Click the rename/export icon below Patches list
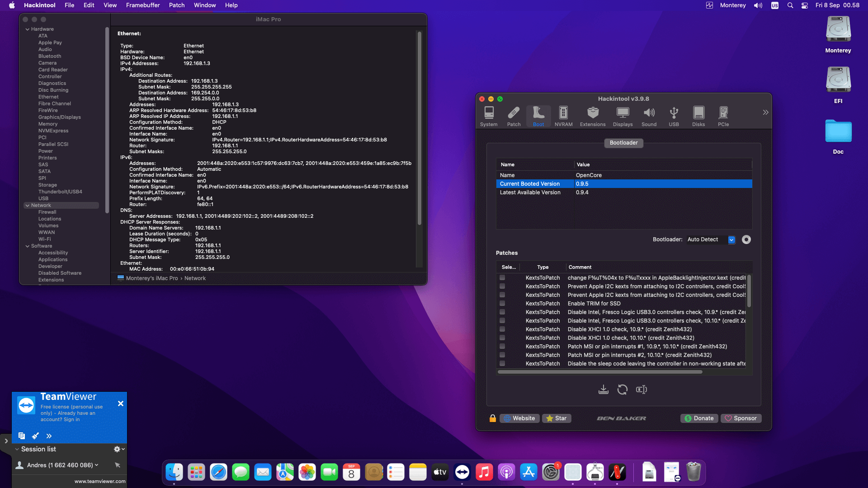The height and width of the screenshot is (488, 868). click(642, 389)
